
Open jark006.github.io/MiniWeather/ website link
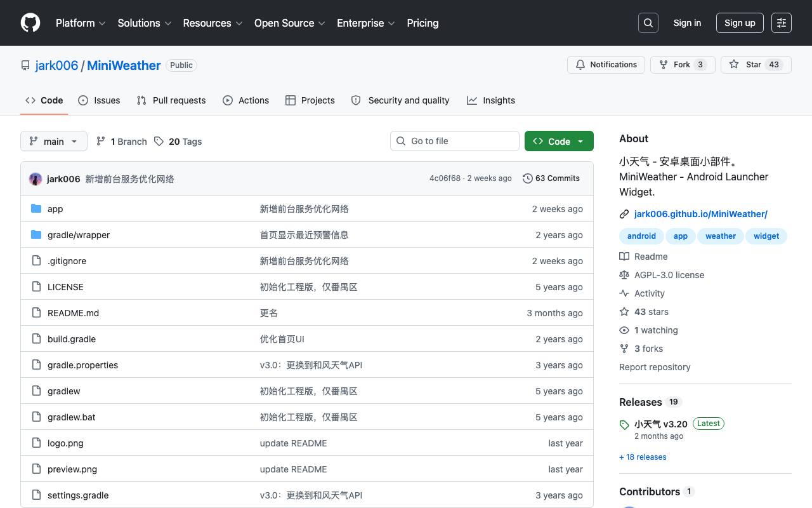click(701, 214)
